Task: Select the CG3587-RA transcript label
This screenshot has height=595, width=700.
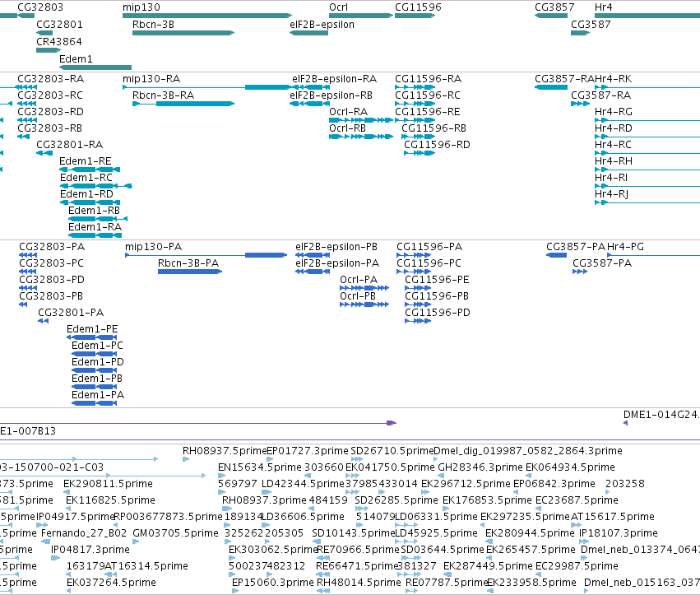Action: [601, 95]
